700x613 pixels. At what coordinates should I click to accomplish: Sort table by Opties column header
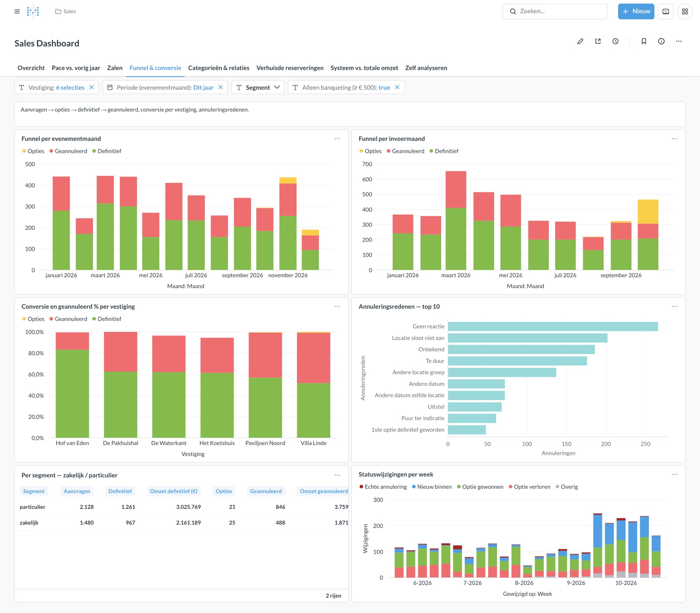[x=224, y=491]
